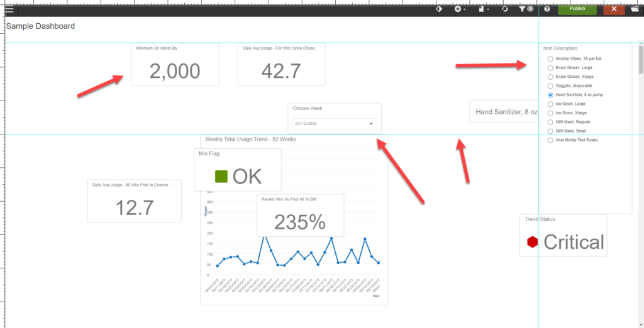This screenshot has height=328, width=644.
Task: Open the hamburger menu in the top bar
Action: coord(9,9)
